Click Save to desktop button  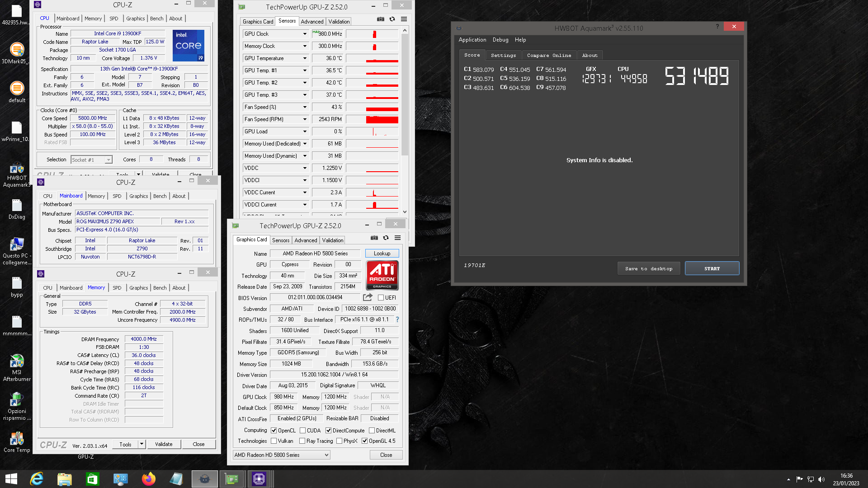(x=649, y=268)
